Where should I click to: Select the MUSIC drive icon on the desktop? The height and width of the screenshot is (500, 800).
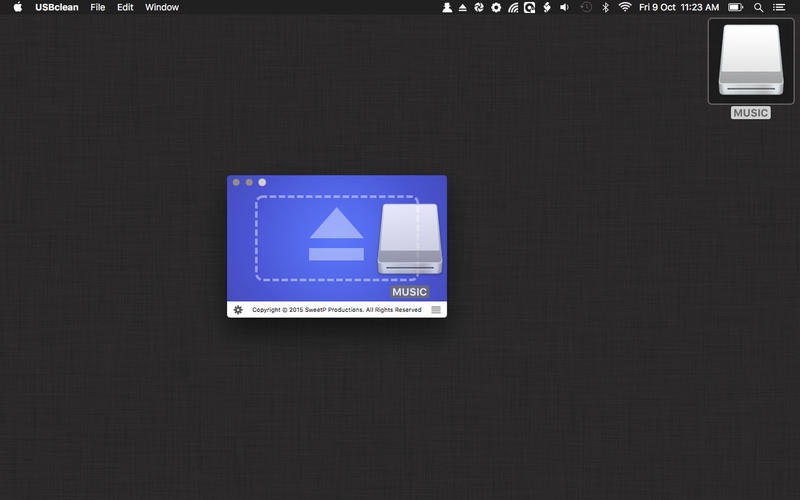pos(751,60)
